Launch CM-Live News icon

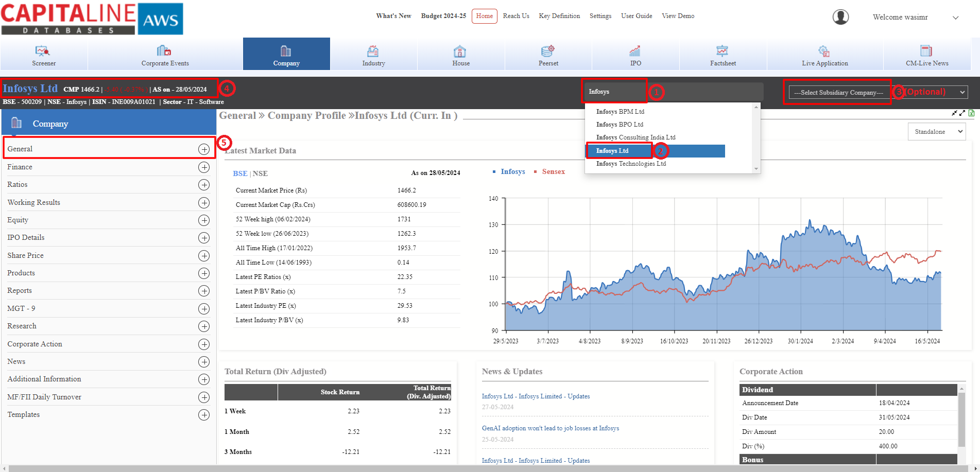pos(926,51)
